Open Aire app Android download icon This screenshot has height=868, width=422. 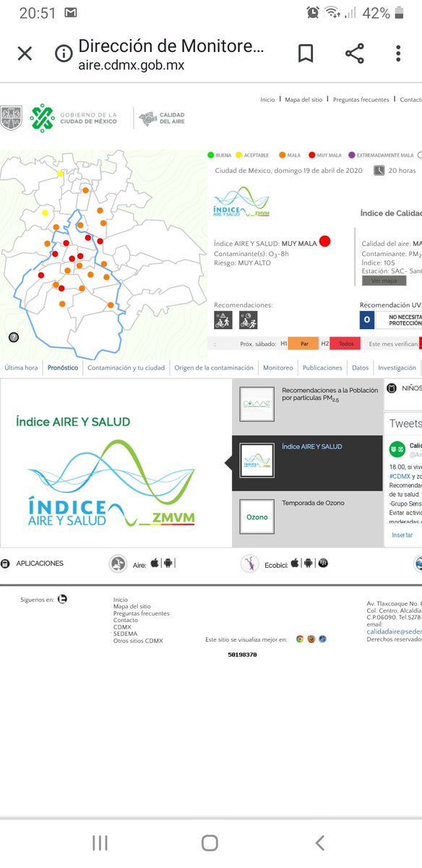tap(168, 563)
